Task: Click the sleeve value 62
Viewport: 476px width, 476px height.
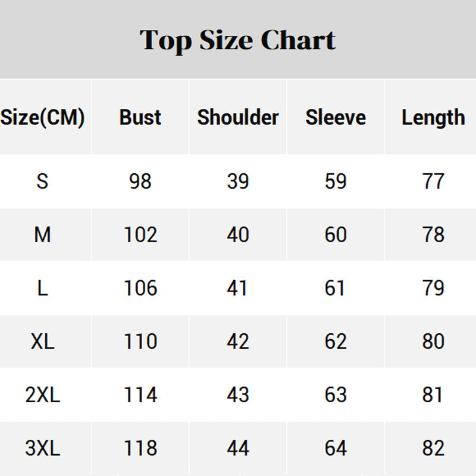Action: click(x=336, y=342)
